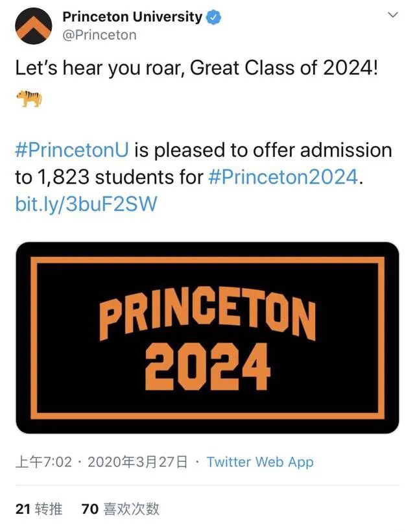This screenshot has width=415, height=532.
Task: Follow the bit.ly/3buF2SW link
Action: (x=86, y=204)
